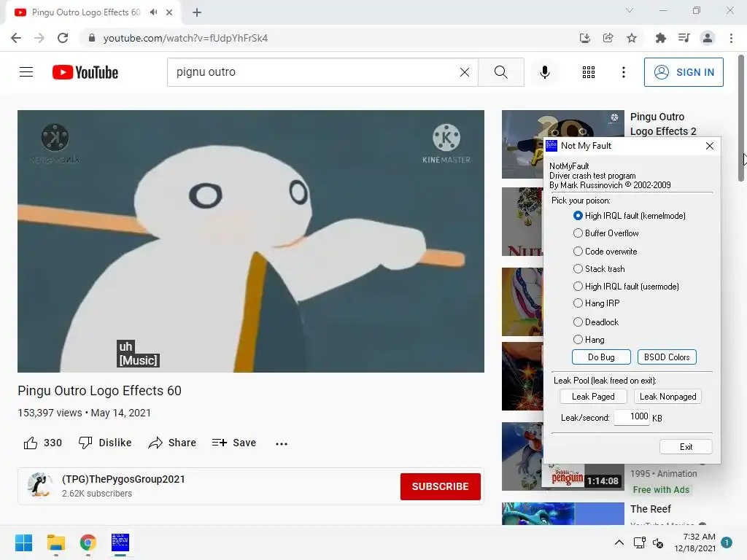Select Deadlock option
Image resolution: width=747 pixels, height=560 pixels.
click(x=596, y=322)
